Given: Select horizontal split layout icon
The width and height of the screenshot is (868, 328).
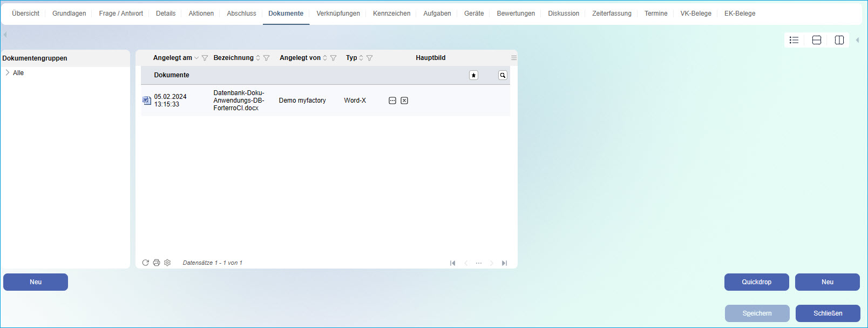Looking at the screenshot, I should (817, 40).
